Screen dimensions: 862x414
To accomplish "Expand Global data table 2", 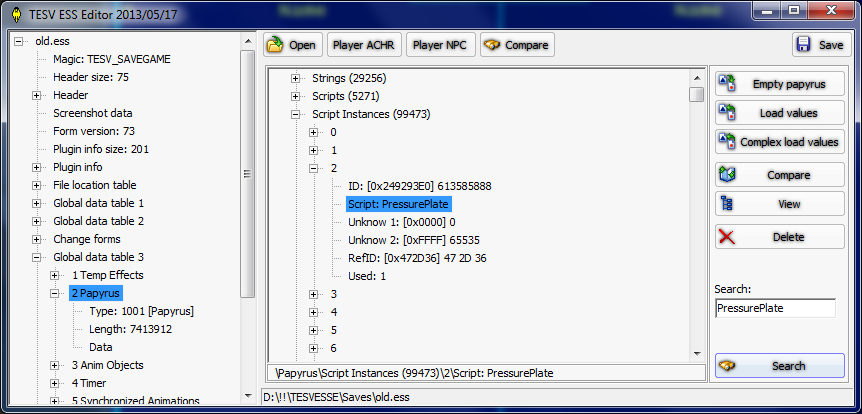I will [36, 221].
